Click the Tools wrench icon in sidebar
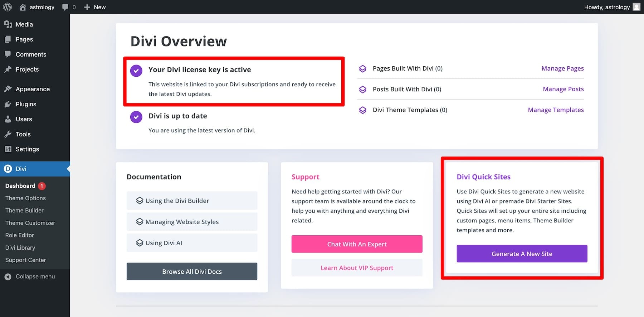Viewport: 644px width, 317px height. 8,134
